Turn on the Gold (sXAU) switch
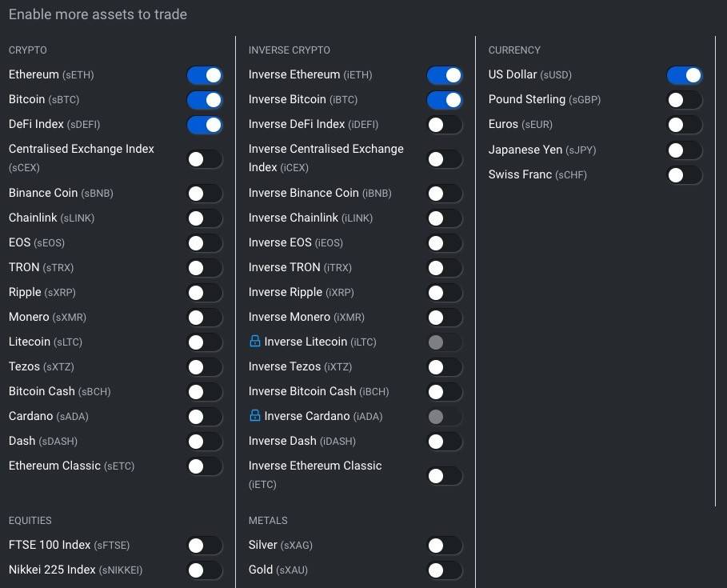 445,570
